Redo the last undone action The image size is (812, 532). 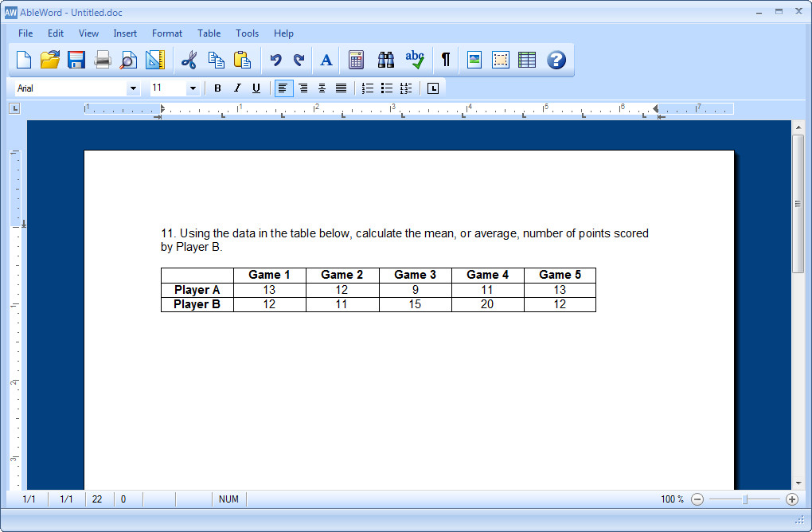299,60
